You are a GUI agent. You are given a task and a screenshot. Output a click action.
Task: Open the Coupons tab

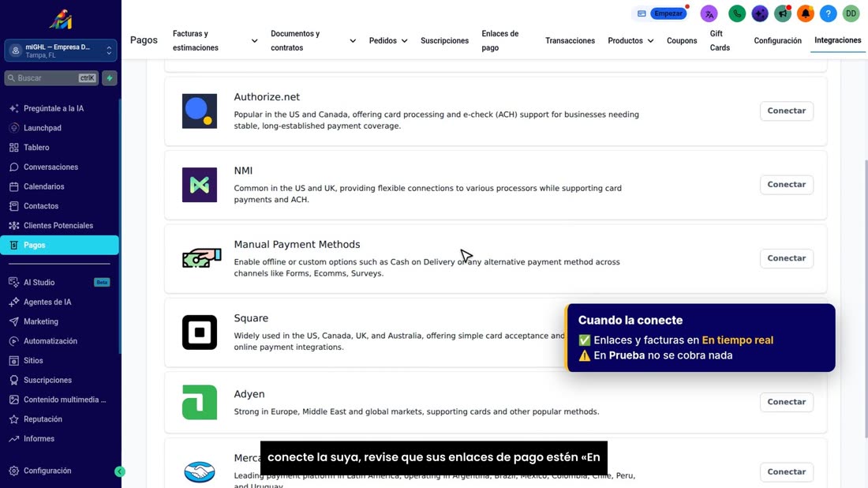pyautogui.click(x=682, y=40)
